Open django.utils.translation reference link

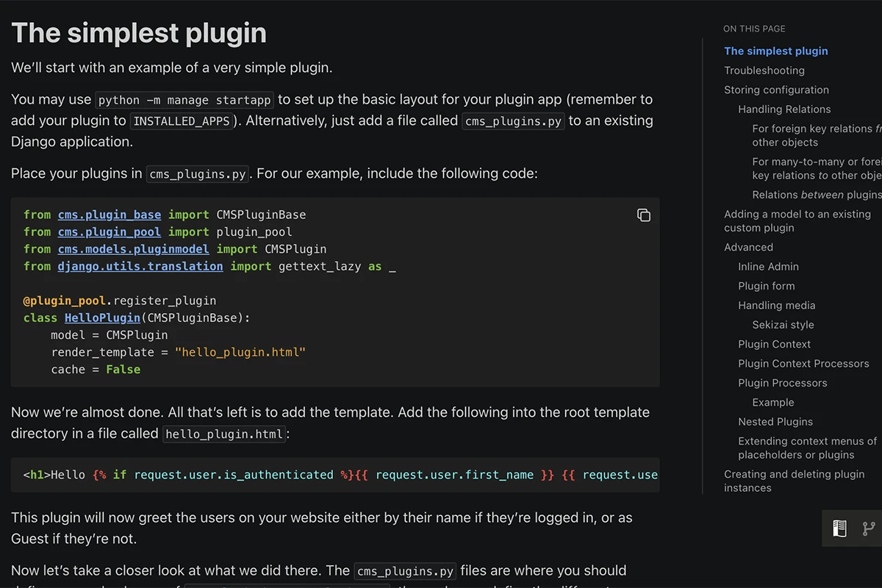[x=140, y=266]
